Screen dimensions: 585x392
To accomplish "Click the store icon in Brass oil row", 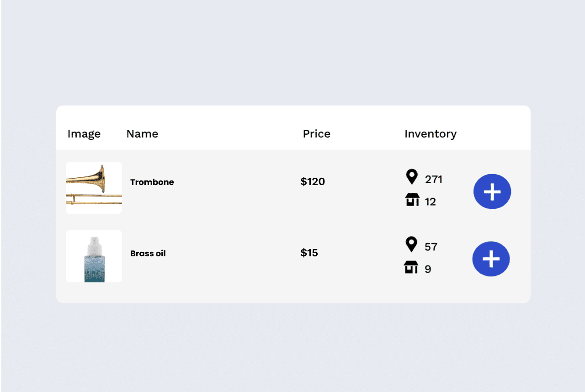I will (x=411, y=267).
